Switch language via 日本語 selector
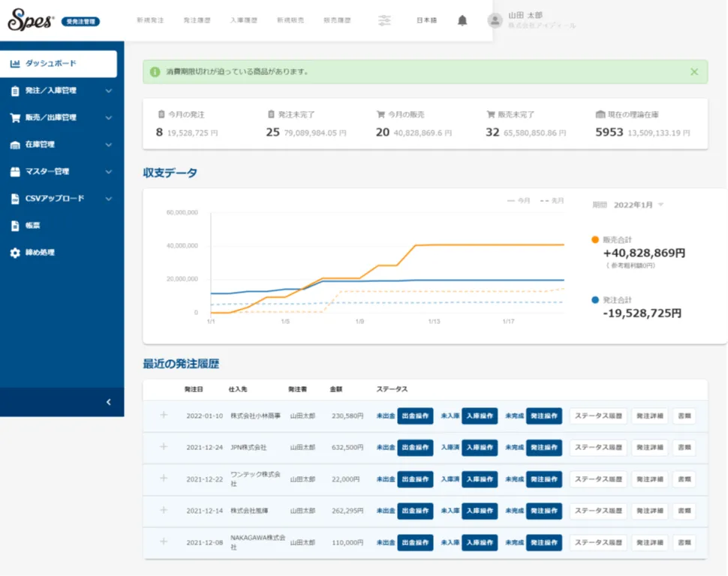This screenshot has width=728, height=576. click(426, 20)
